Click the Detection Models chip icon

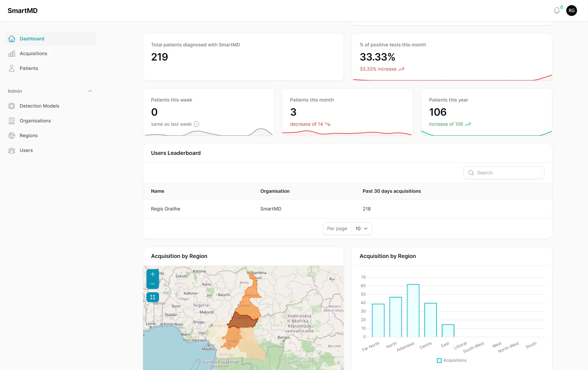tap(11, 106)
